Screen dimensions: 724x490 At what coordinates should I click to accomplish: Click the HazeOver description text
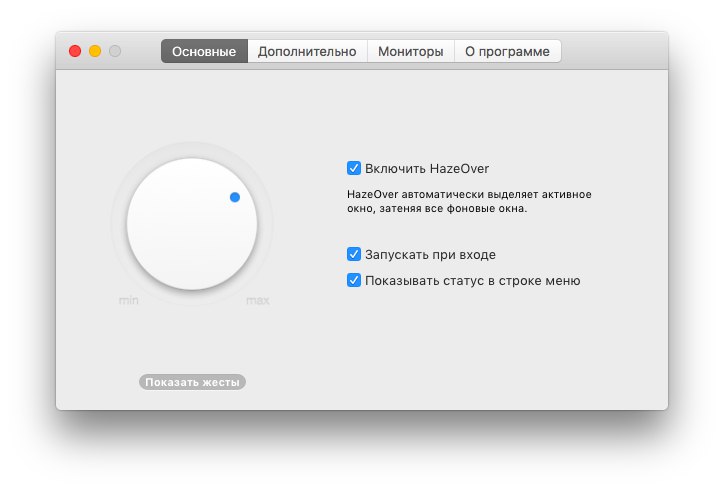tap(469, 201)
